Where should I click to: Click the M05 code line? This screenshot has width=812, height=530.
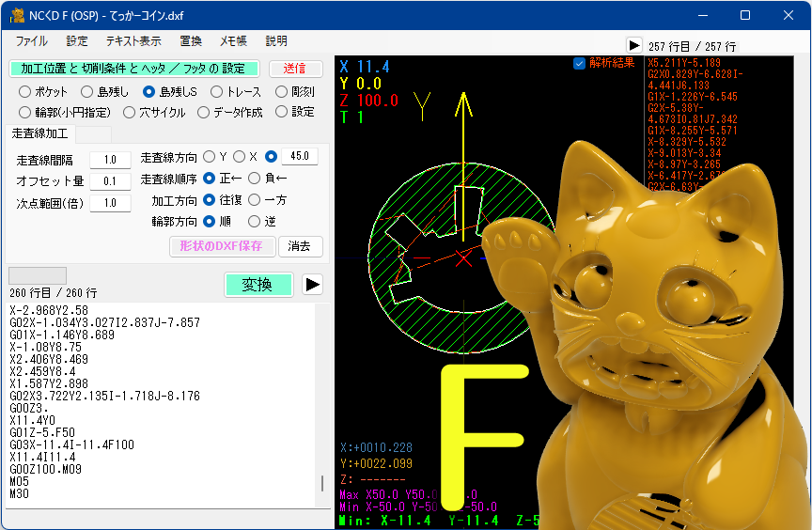pyautogui.click(x=19, y=481)
